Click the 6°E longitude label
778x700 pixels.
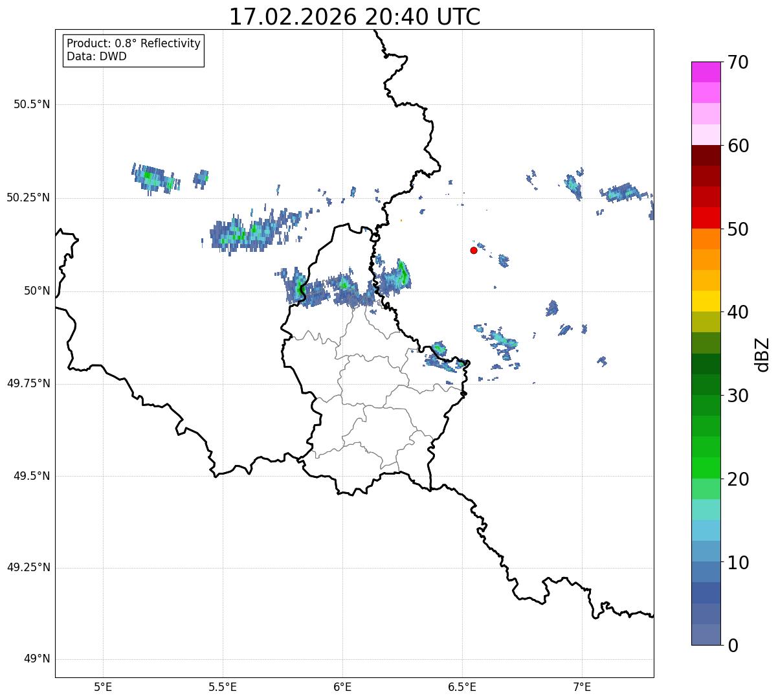pos(342,686)
